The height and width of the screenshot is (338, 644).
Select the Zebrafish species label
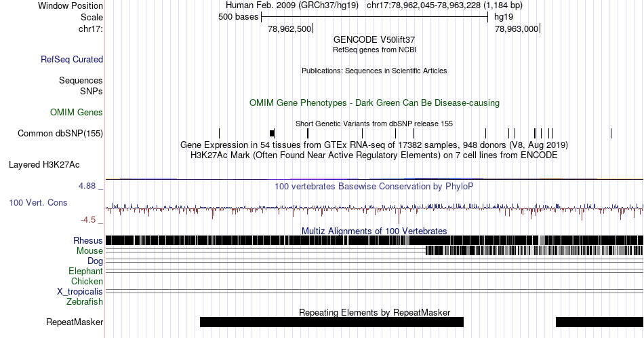(x=85, y=301)
